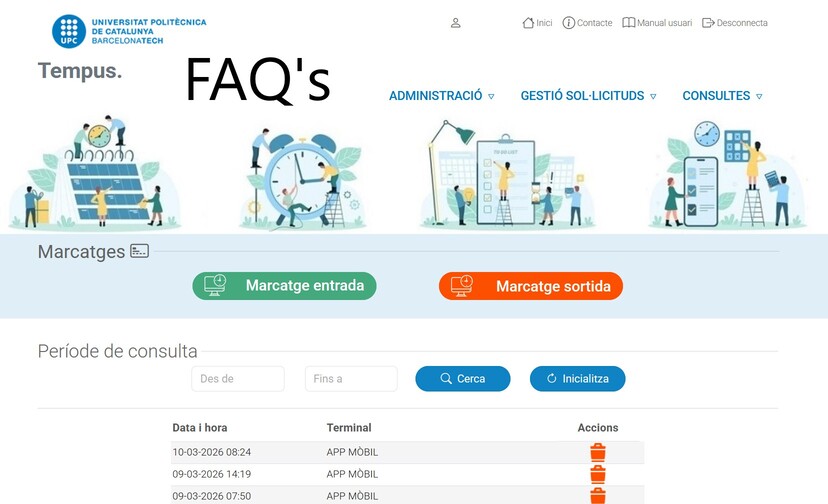Delete the 10-03-2026 08:24 entry
The height and width of the screenshot is (504, 828).
[x=598, y=452]
